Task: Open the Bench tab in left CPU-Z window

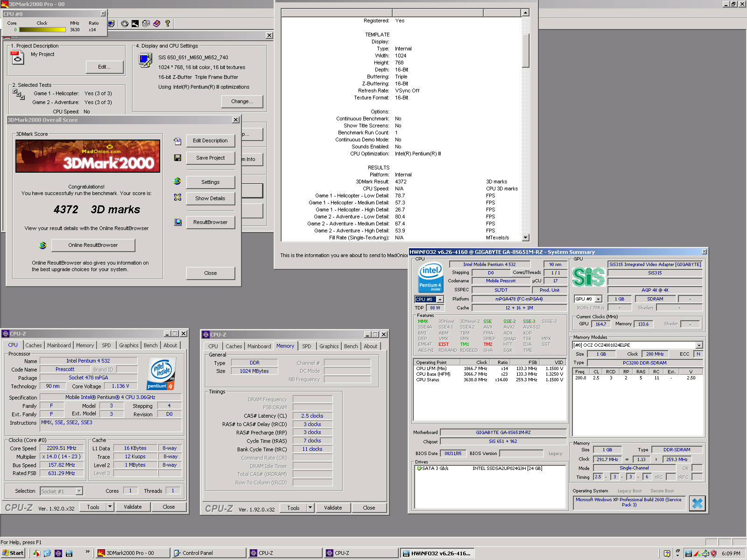Action: (x=151, y=345)
